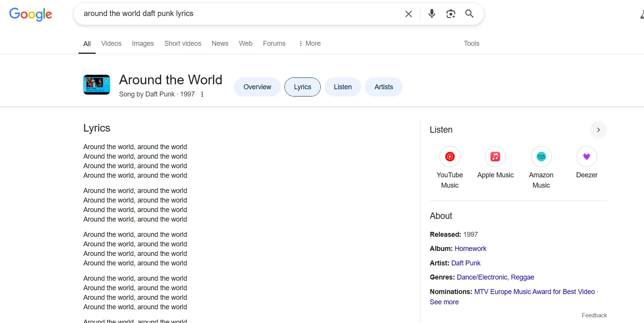Click the Around the World song thumbnail
Screen dimensions: 644x323
coord(97,85)
